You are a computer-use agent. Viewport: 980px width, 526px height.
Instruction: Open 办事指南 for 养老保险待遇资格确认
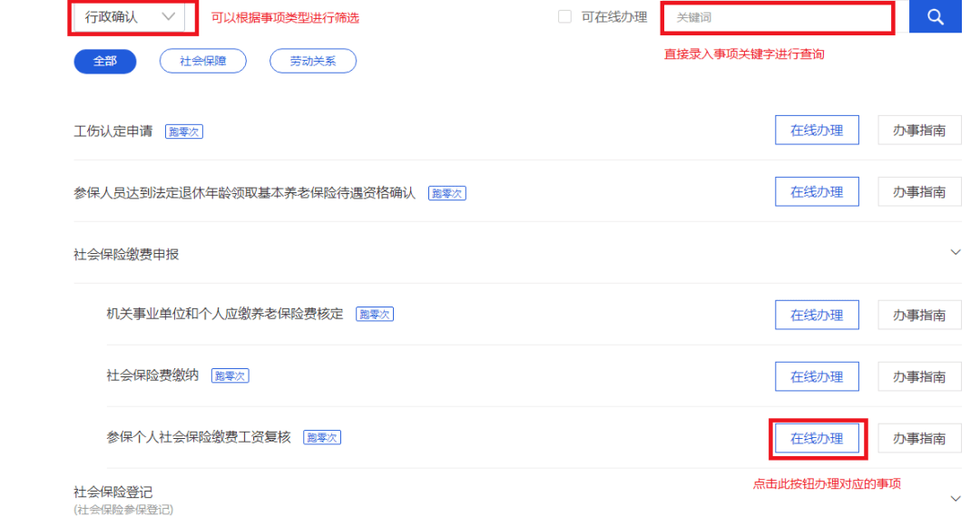(x=919, y=191)
